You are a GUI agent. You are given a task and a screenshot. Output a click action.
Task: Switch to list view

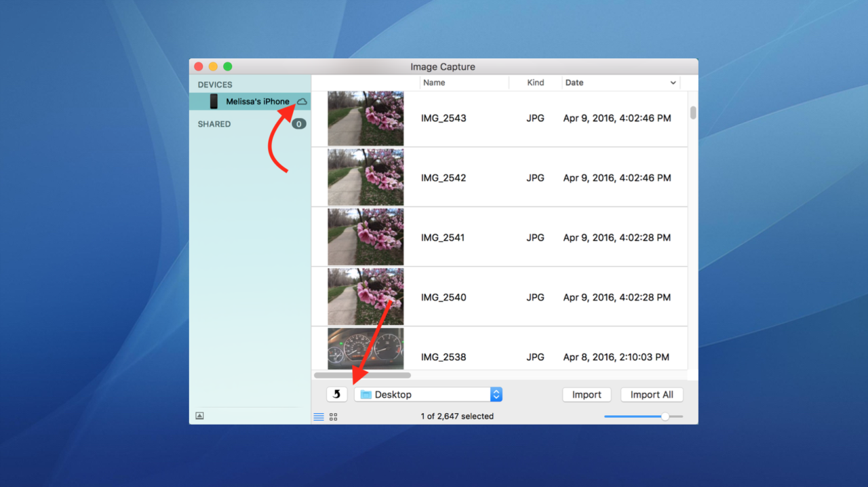click(x=319, y=416)
